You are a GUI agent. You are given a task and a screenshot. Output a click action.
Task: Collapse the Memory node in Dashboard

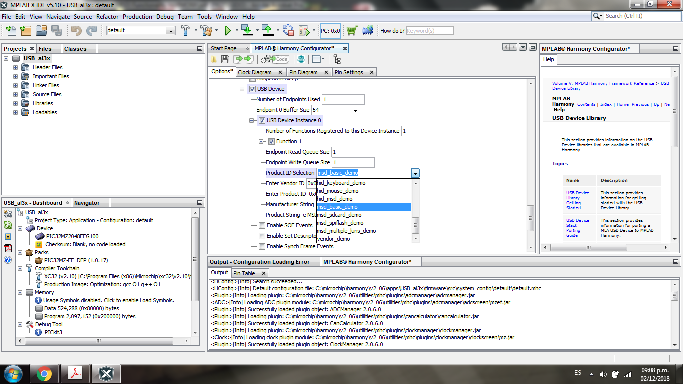pos(20,292)
